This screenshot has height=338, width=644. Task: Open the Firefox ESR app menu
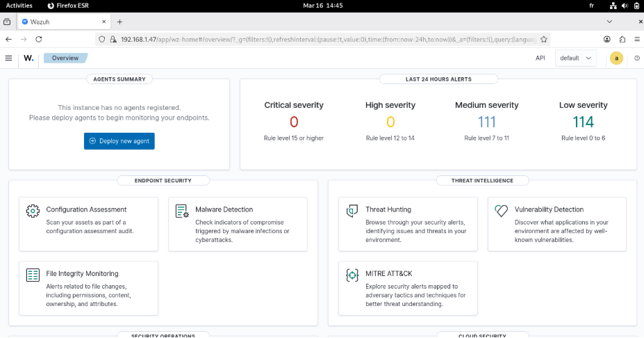(x=68, y=6)
